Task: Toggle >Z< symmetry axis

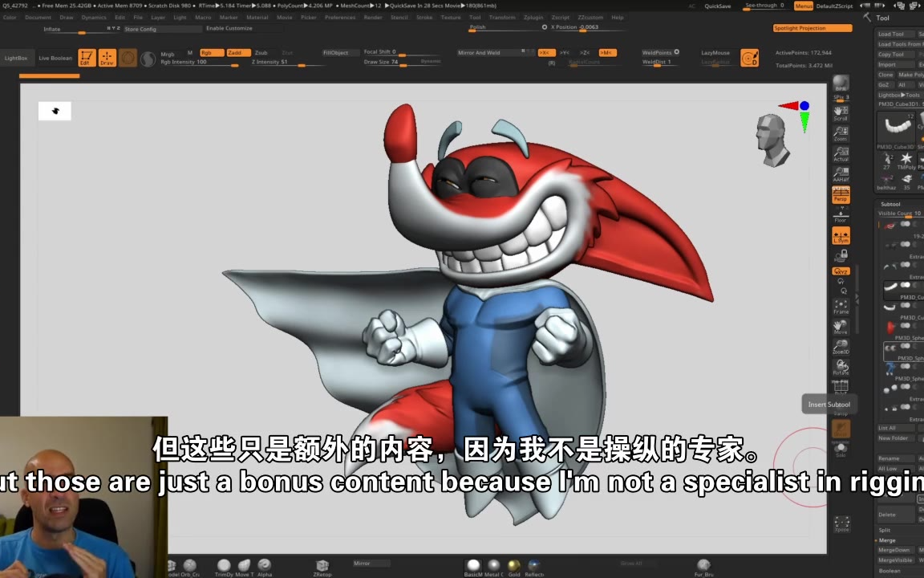Action: pyautogui.click(x=584, y=52)
